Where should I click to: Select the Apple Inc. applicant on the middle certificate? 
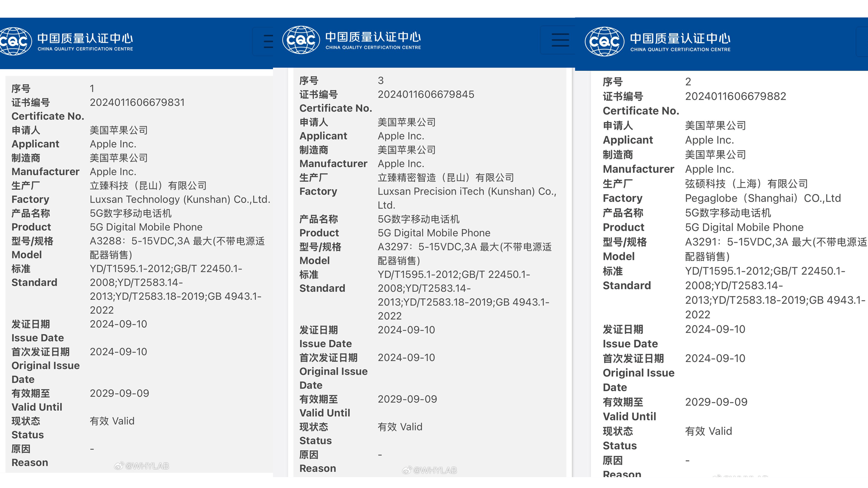pyautogui.click(x=401, y=135)
